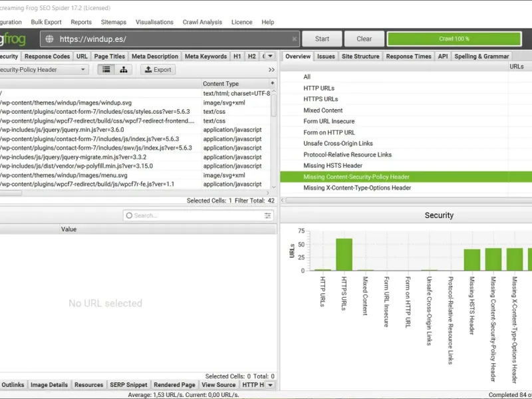Image resolution: width=532 pixels, height=399 pixels.
Task: Select Missing X-Content-Type-Options Header row
Action: click(406, 188)
